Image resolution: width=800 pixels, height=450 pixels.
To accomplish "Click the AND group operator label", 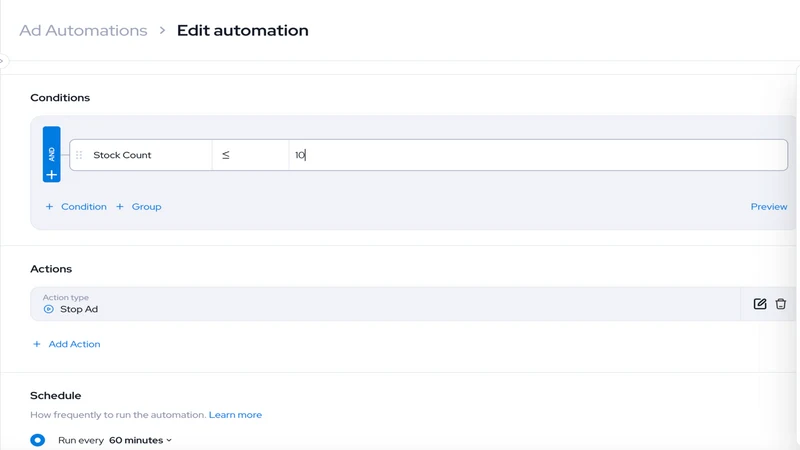I will pyautogui.click(x=52, y=154).
